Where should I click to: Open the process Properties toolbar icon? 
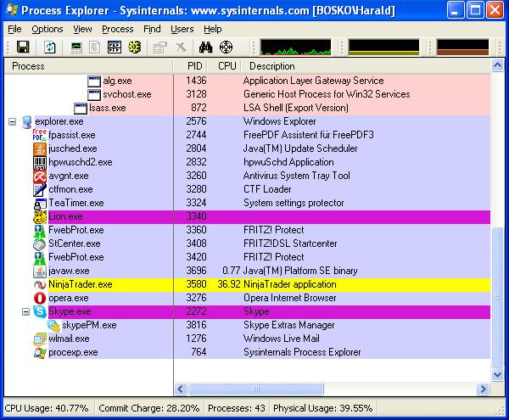[x=159, y=48]
